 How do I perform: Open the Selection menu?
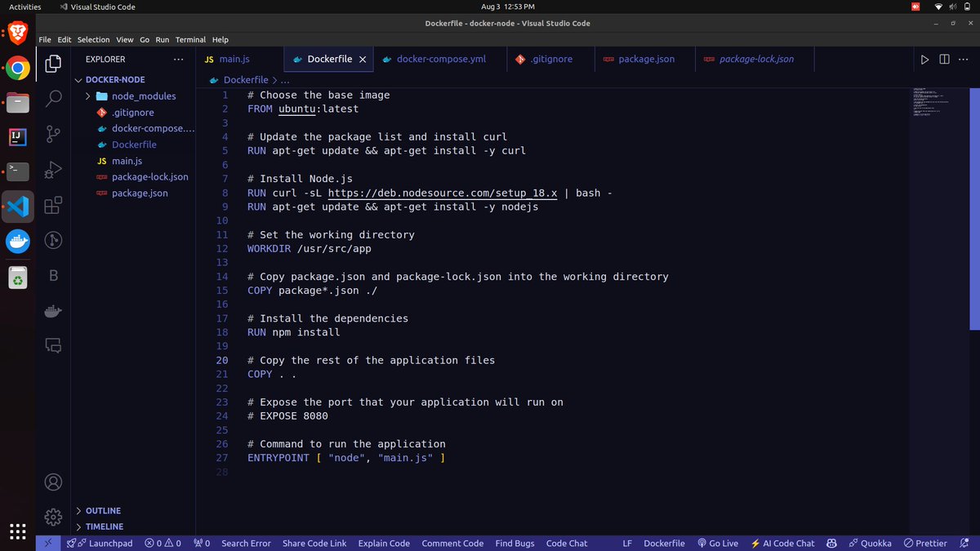[x=93, y=39]
